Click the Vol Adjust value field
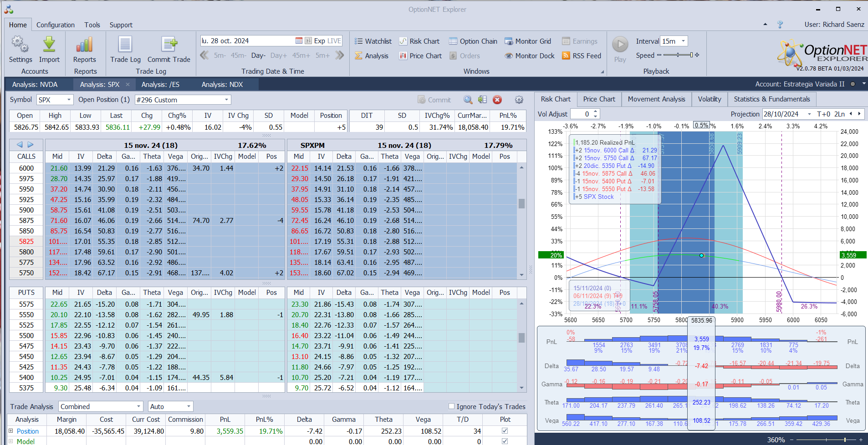Image resolution: width=868 pixels, height=445 pixels. pyautogui.click(x=582, y=114)
